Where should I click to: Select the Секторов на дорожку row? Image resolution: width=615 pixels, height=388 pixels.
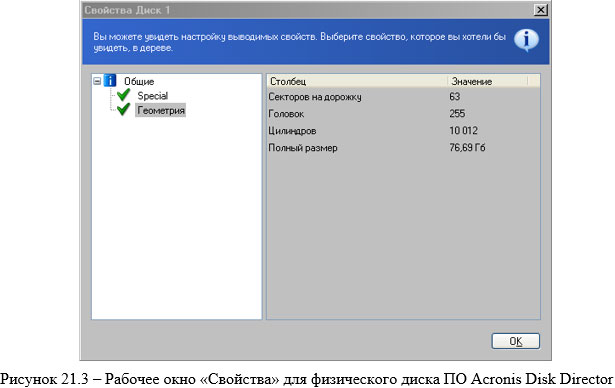pyautogui.click(x=403, y=97)
